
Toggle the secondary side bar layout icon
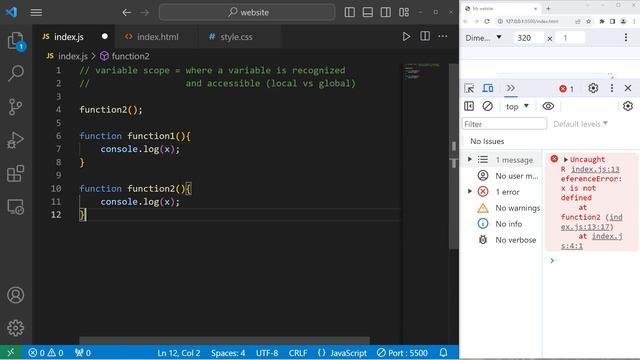coord(386,12)
